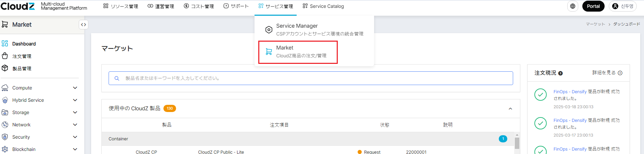This screenshot has width=644, height=154.
Task: Collapse the 使用中の CloudZ 製品 panel
Action: click(x=510, y=109)
